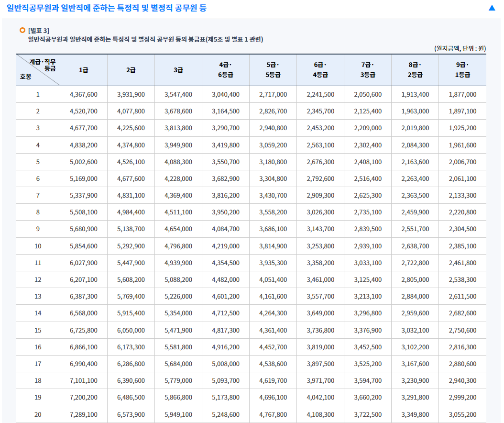Screen dimensions: 504x423
Task: Select the 9급·1등급 column header
Action: 462,70
